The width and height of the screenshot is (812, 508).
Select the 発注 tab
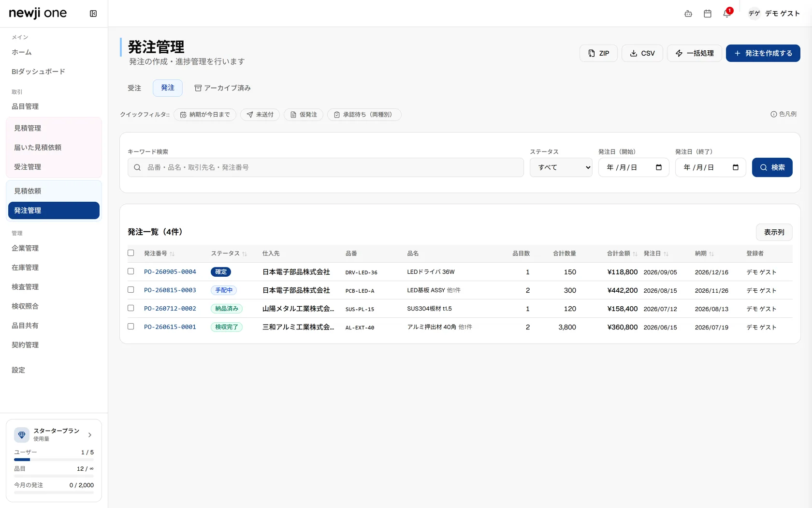pos(168,88)
